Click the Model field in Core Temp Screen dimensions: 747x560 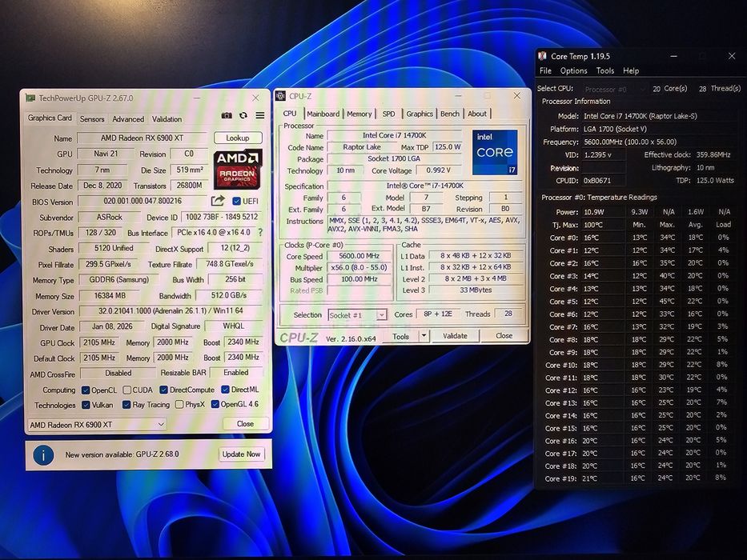[660, 116]
